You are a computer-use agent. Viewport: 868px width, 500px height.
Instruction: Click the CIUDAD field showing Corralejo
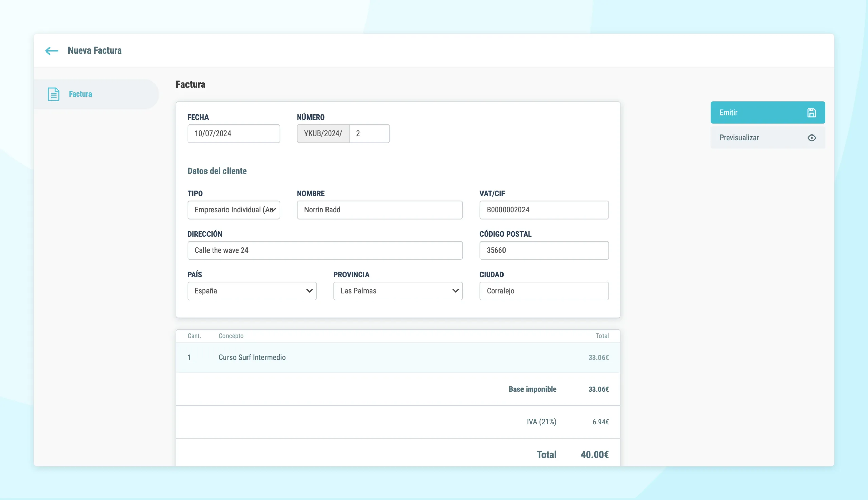pos(544,291)
